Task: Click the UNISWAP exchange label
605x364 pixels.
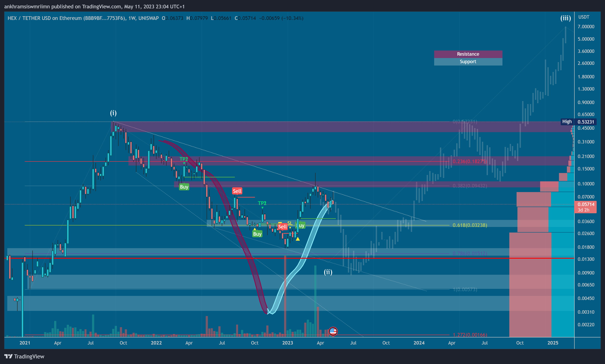Action: pos(148,18)
